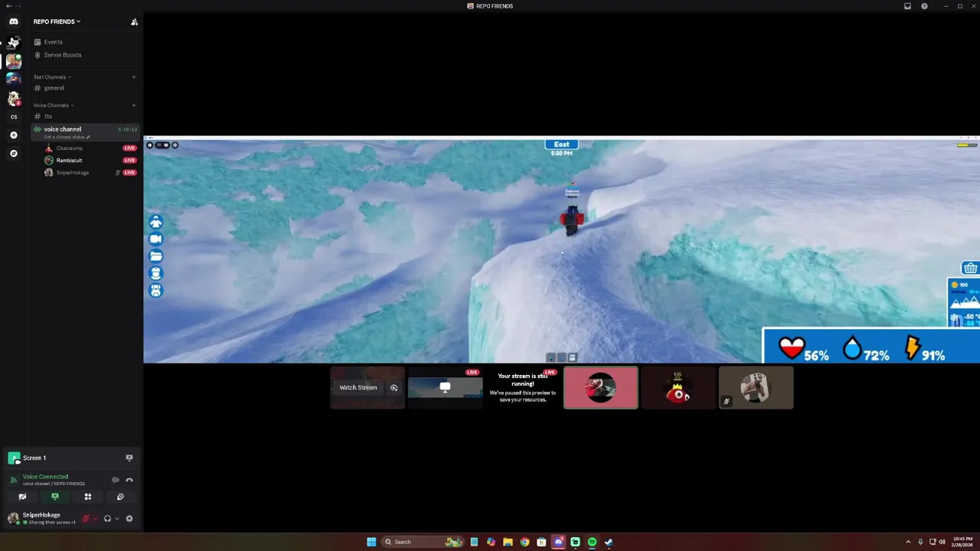Open the Discord help icon in the title bar
The image size is (980, 551).
[x=924, y=6]
